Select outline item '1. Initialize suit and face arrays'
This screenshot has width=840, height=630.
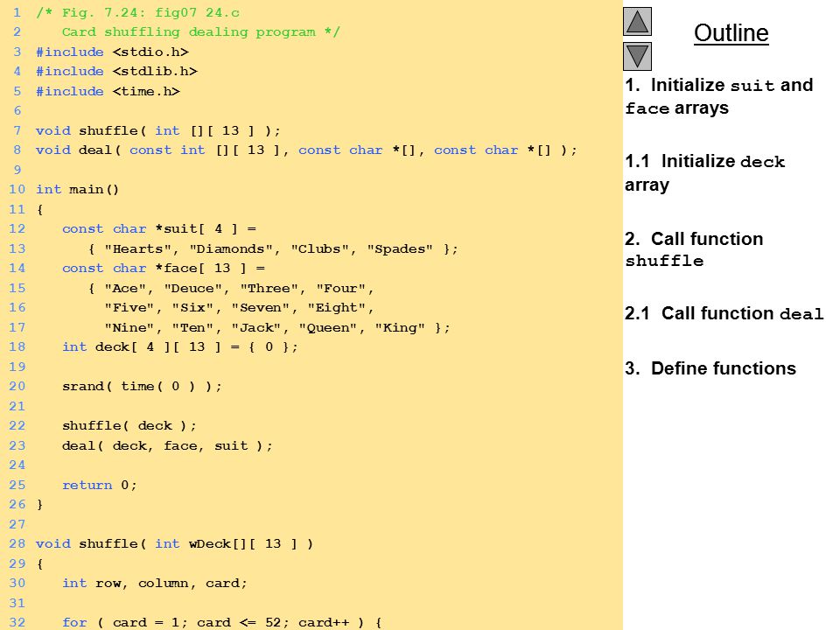click(x=719, y=96)
